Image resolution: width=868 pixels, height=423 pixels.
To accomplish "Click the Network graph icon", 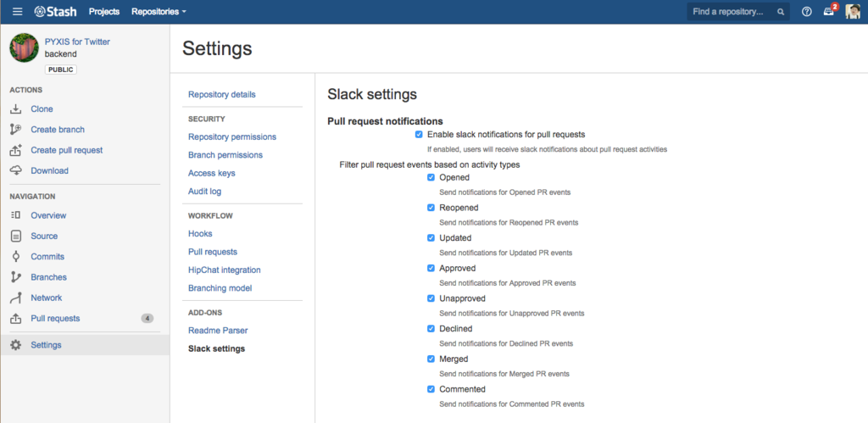I will (x=16, y=298).
